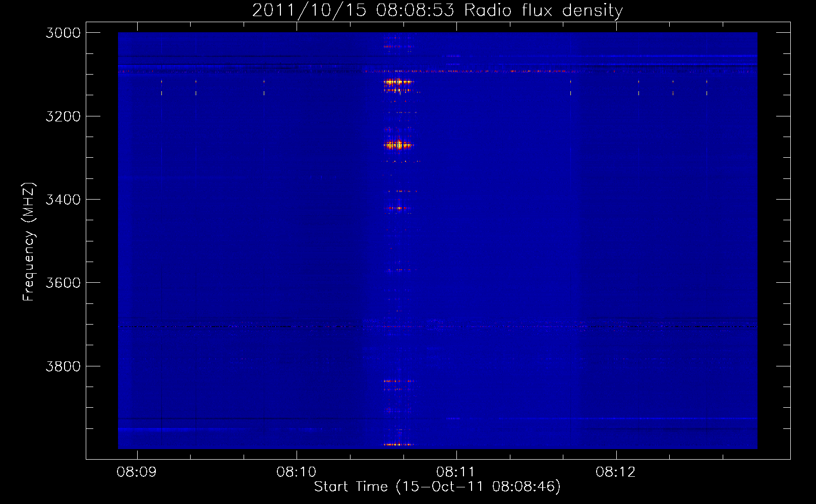Viewport: 816px width, 504px height.
Task: Select the 3800 frequency tick label
Action: click(x=63, y=366)
